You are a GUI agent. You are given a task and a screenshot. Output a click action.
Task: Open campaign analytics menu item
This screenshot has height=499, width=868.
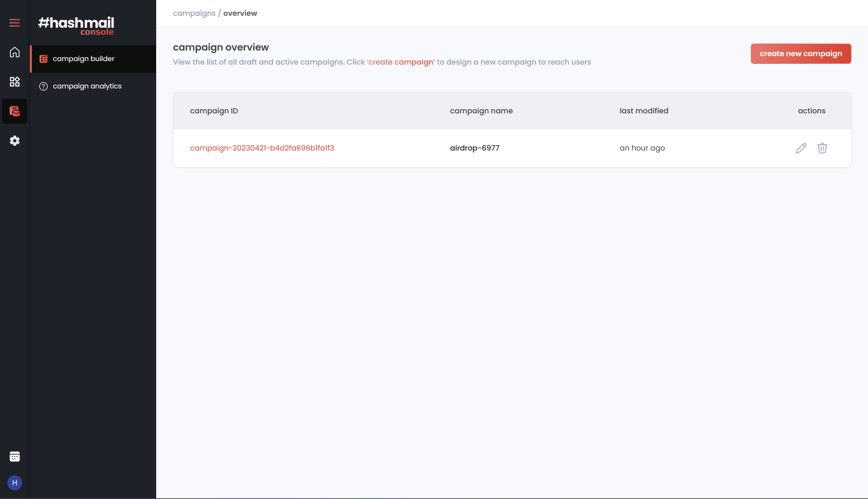tap(87, 86)
